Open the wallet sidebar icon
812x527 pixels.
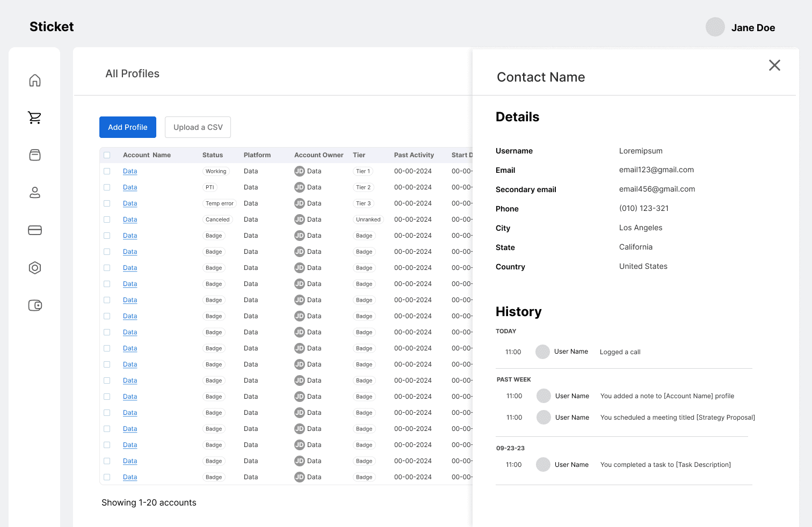[35, 305]
